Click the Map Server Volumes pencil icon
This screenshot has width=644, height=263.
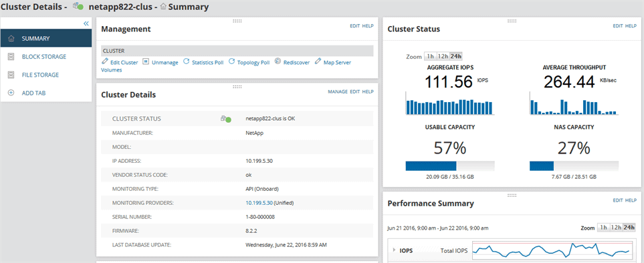click(x=318, y=61)
